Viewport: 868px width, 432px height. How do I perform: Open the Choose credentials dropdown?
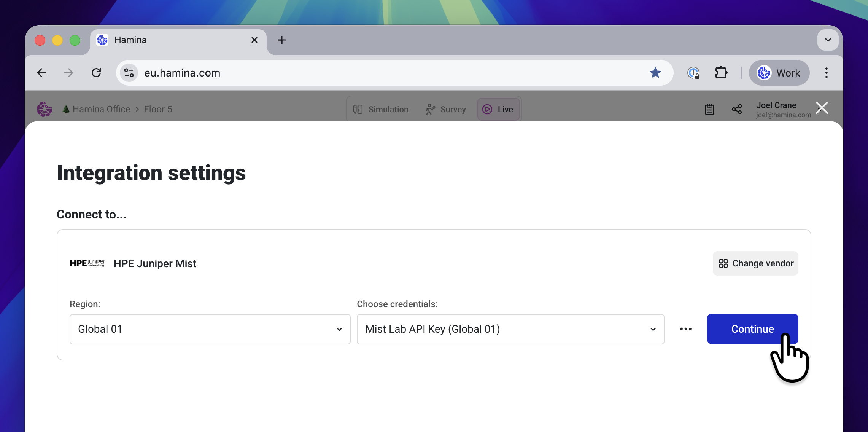pos(510,329)
